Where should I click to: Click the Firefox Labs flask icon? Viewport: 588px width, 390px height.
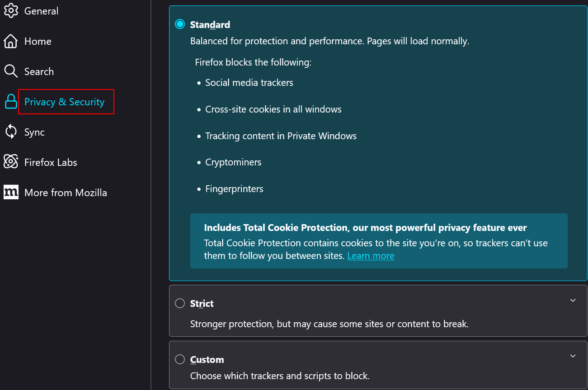tap(11, 162)
